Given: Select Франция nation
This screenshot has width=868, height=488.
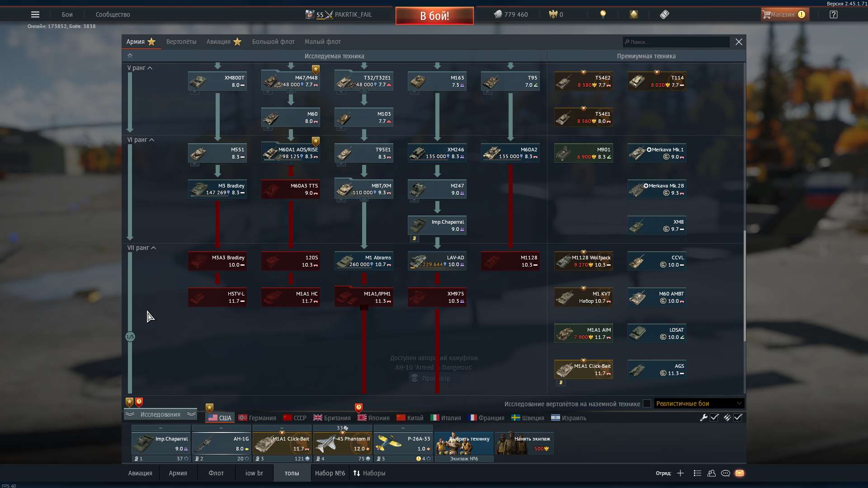Looking at the screenshot, I should pos(486,418).
